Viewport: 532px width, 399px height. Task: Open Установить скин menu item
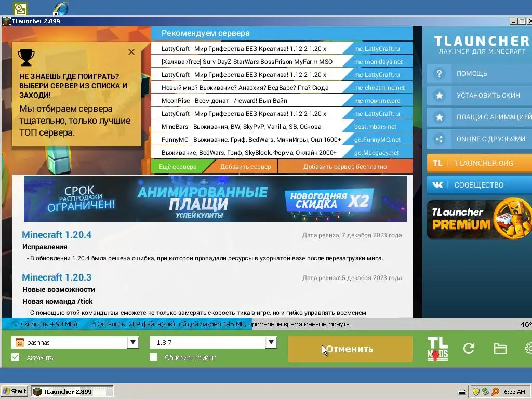click(479, 96)
